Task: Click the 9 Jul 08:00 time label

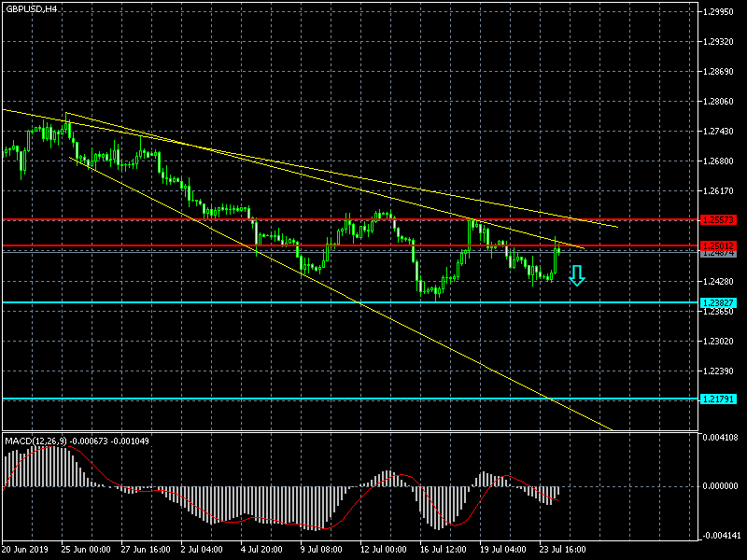Action: 321,550
